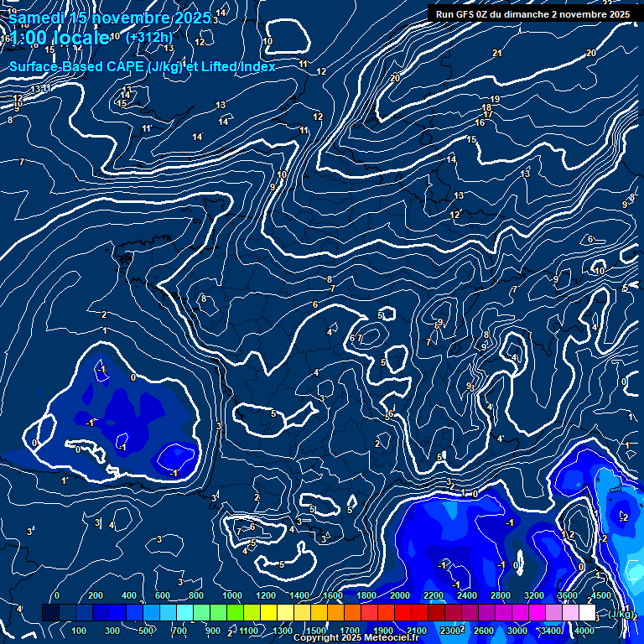
Task: Click the Lifted Index contour label '17'
Action: coord(488,115)
